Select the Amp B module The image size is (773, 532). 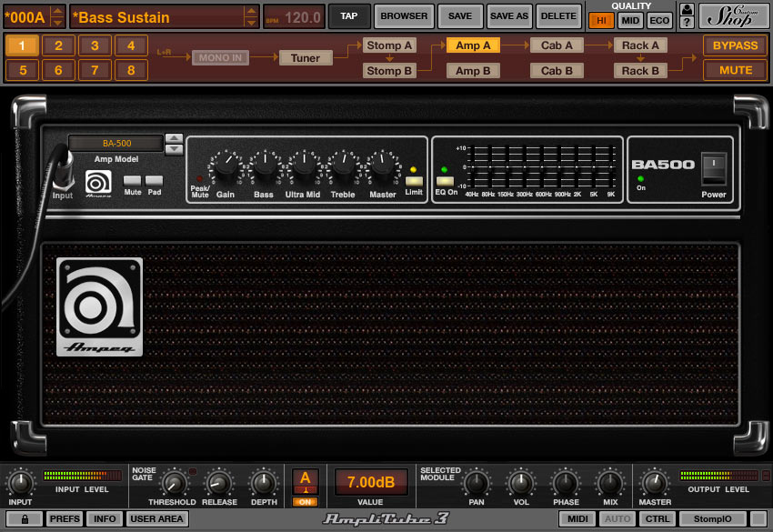point(473,71)
